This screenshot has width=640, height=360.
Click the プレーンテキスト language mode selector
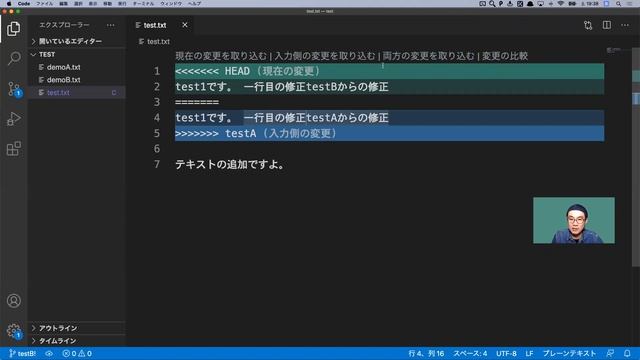[x=569, y=353]
